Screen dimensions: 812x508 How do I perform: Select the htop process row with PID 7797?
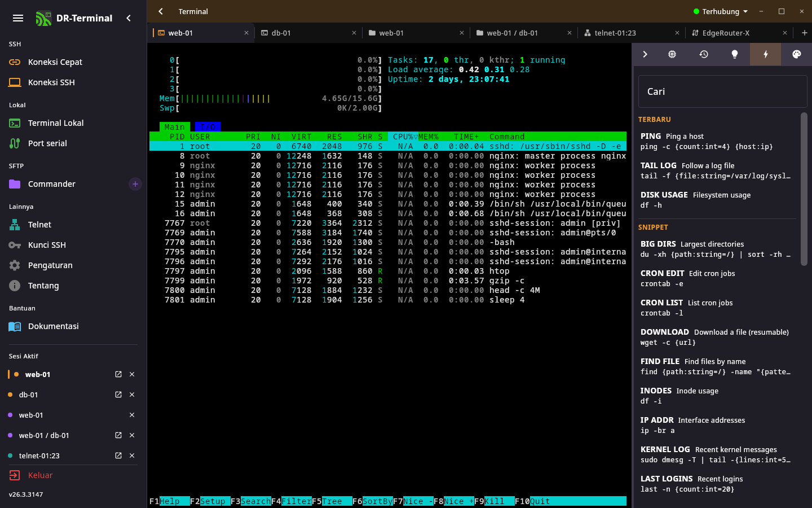pos(388,271)
